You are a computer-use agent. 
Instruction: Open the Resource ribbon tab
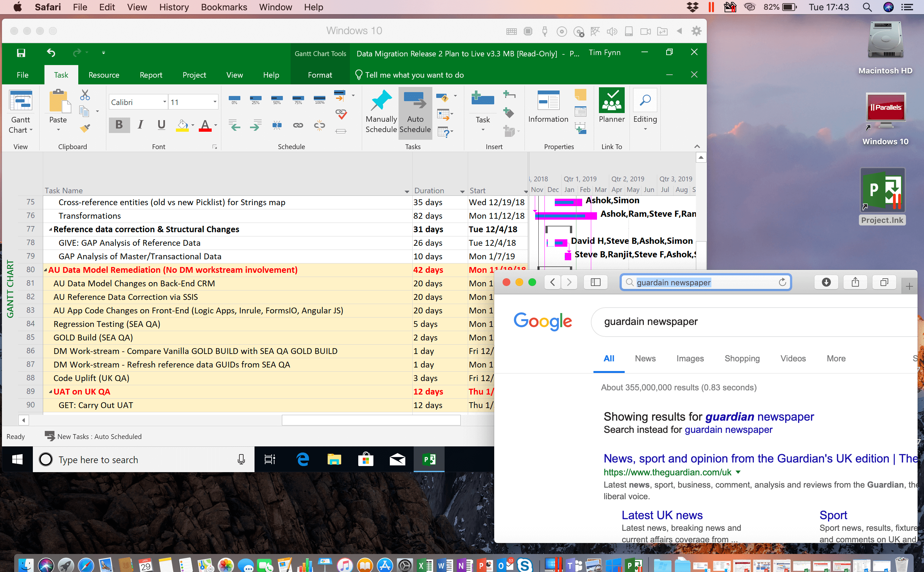point(104,74)
